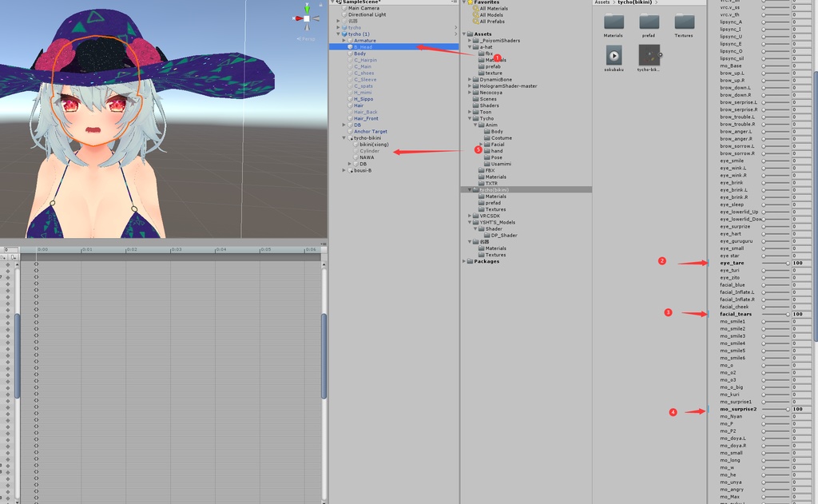The width and height of the screenshot is (818, 504).
Task: Adjust the mo_surprise2 blendshape slider
Action: click(776, 409)
